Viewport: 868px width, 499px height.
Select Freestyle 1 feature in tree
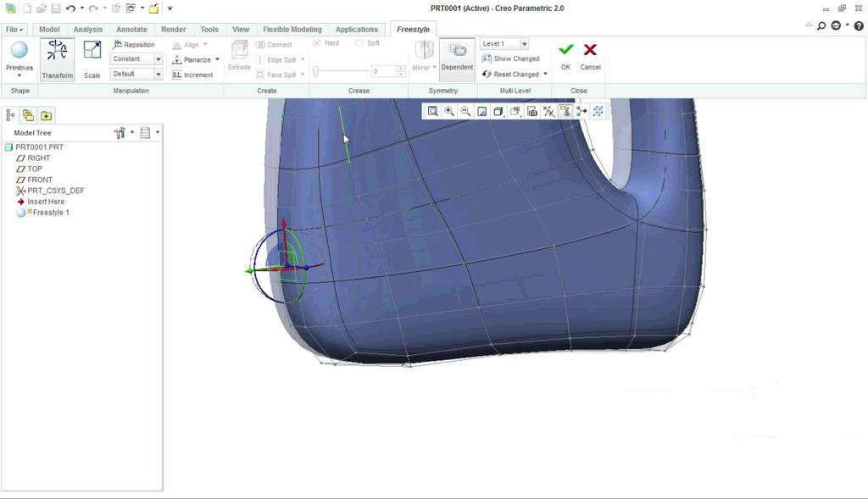click(x=51, y=213)
